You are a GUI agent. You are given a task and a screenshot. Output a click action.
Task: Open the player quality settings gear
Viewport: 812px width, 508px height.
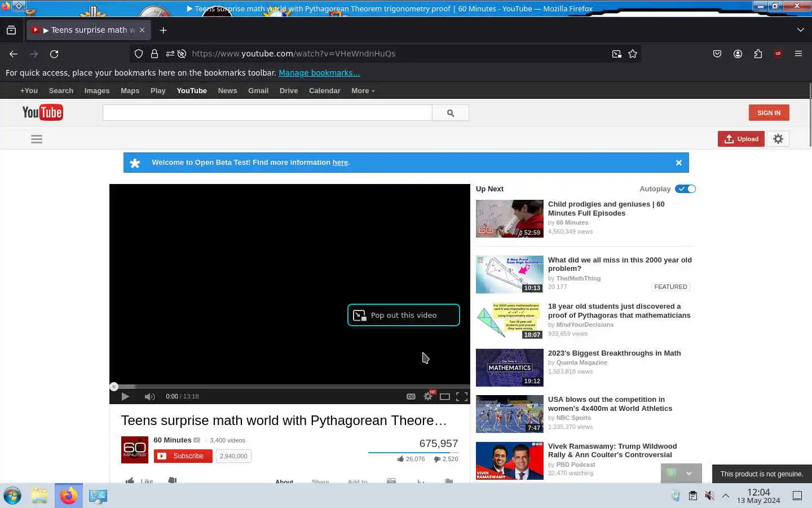[x=429, y=396]
